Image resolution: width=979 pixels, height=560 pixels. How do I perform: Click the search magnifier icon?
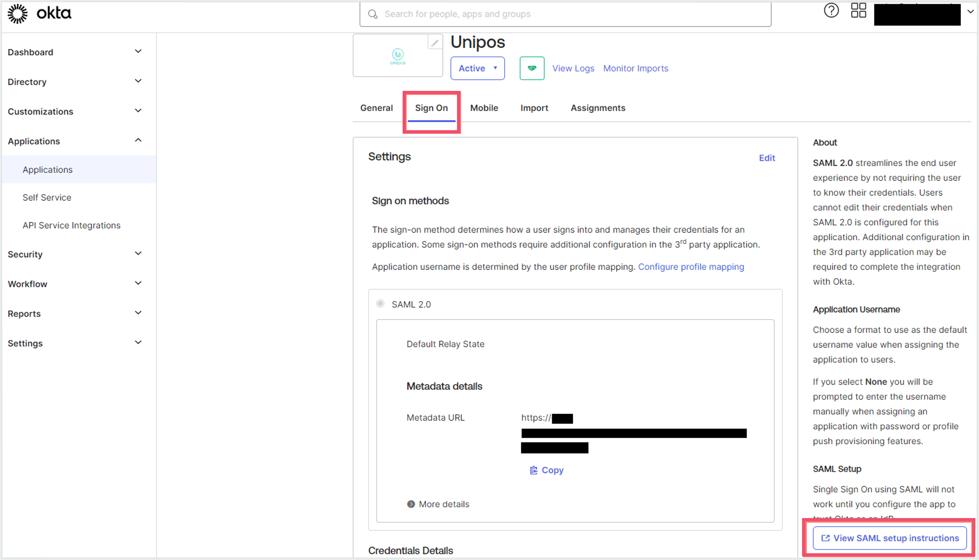373,14
